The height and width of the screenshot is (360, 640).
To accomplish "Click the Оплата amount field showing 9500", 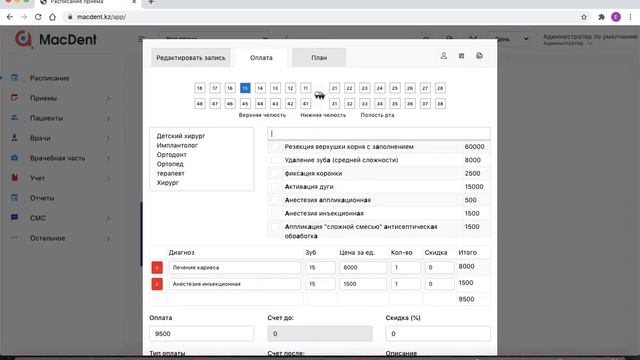I will (202, 333).
